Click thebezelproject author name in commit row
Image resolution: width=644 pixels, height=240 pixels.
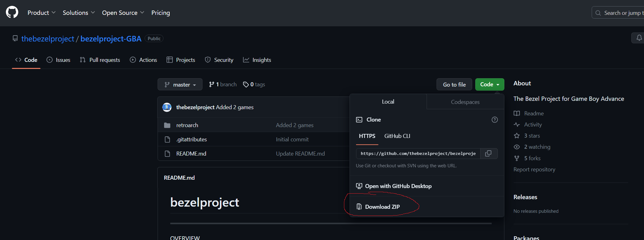point(195,107)
